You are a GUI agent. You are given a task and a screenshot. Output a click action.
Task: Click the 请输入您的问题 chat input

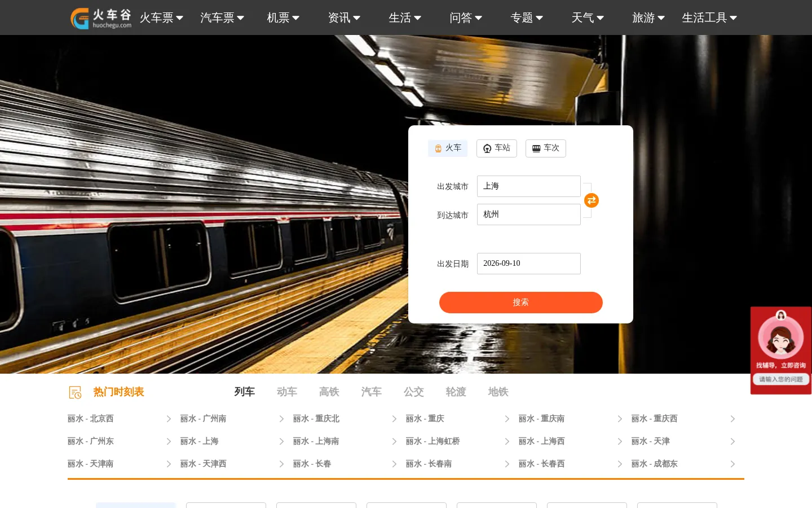pyautogui.click(x=781, y=379)
